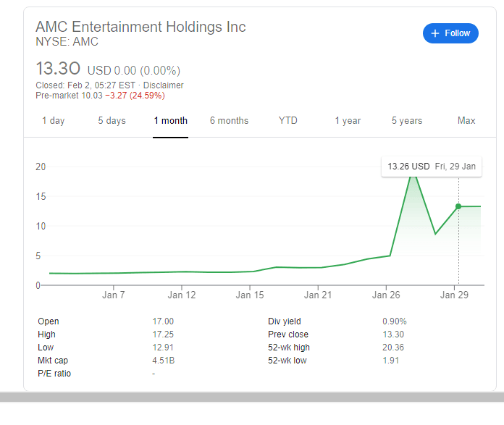The width and height of the screenshot is (504, 425).
Task: Open the YTD range tab
Action: coord(288,121)
